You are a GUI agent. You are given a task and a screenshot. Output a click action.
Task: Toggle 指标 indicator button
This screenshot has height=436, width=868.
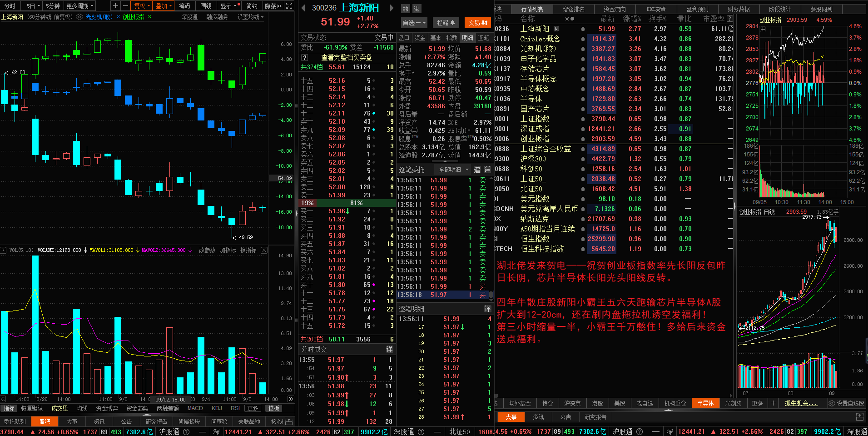[x=9, y=408]
